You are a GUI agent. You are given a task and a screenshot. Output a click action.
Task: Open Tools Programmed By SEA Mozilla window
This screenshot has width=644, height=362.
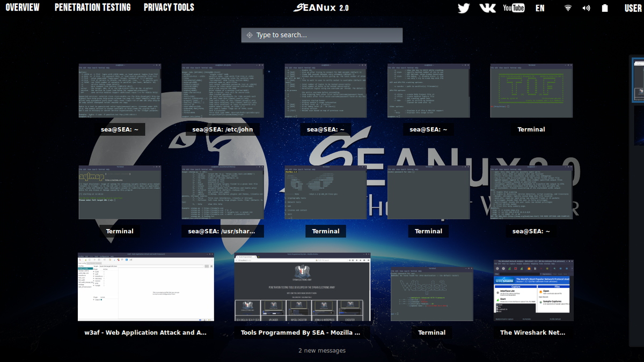tap(302, 287)
